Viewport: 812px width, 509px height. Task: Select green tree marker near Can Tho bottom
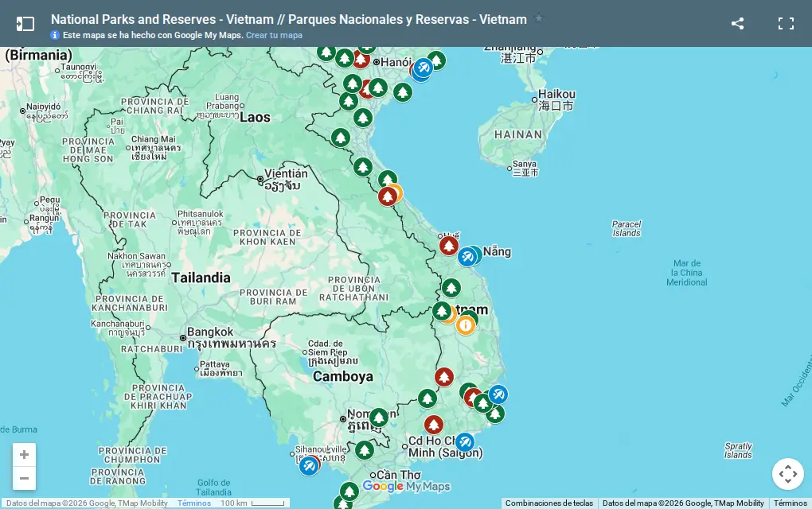349,492
